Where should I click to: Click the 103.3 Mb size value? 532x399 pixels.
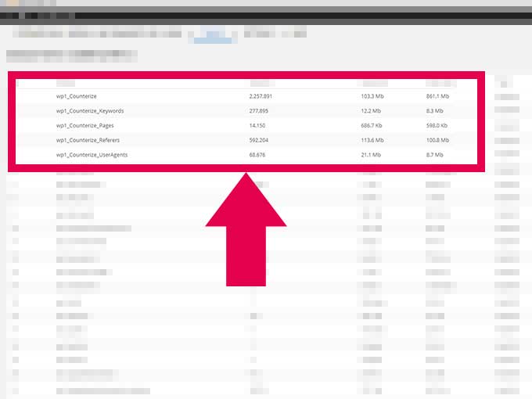tap(371, 96)
